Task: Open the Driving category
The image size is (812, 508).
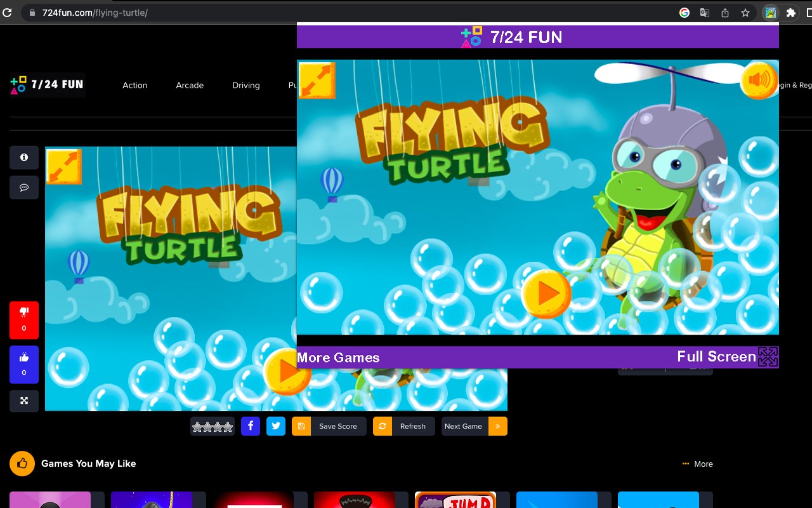Action: pyautogui.click(x=246, y=85)
